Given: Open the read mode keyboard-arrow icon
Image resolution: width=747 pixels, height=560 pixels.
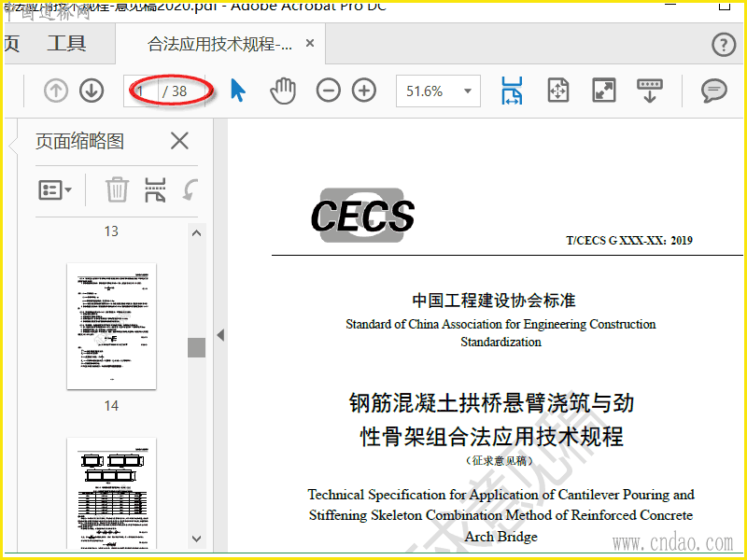Looking at the screenshot, I should [x=649, y=91].
